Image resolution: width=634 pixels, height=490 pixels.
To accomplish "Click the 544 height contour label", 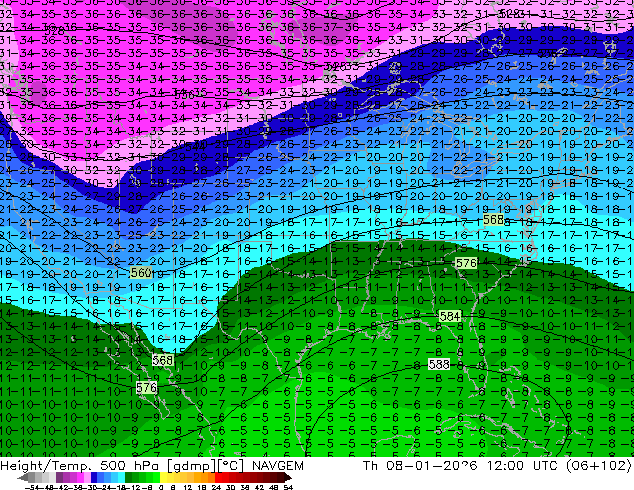I will click(x=196, y=147).
